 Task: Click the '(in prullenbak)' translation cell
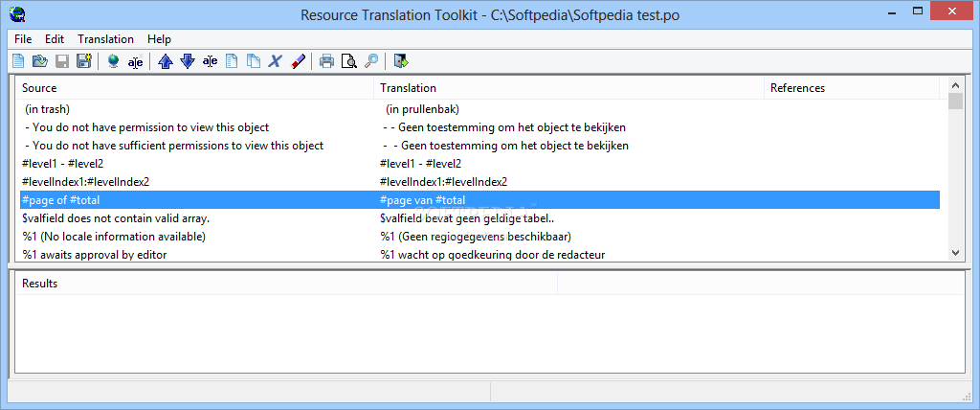coord(422,109)
